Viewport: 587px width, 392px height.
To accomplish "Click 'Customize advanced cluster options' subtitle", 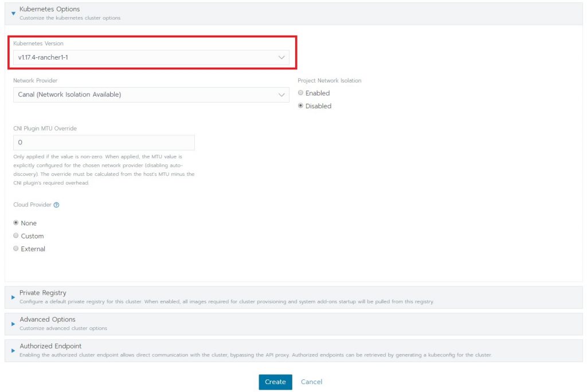I will [63, 328].
